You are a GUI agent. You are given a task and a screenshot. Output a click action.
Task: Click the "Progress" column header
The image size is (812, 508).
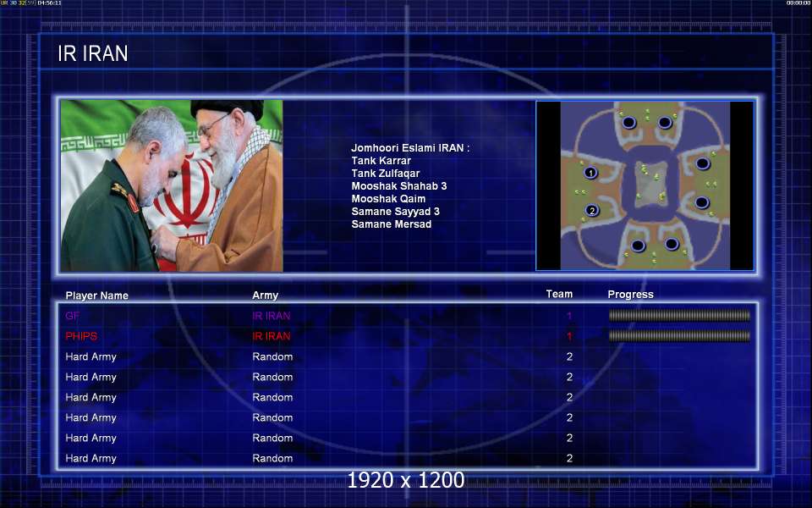(630, 295)
